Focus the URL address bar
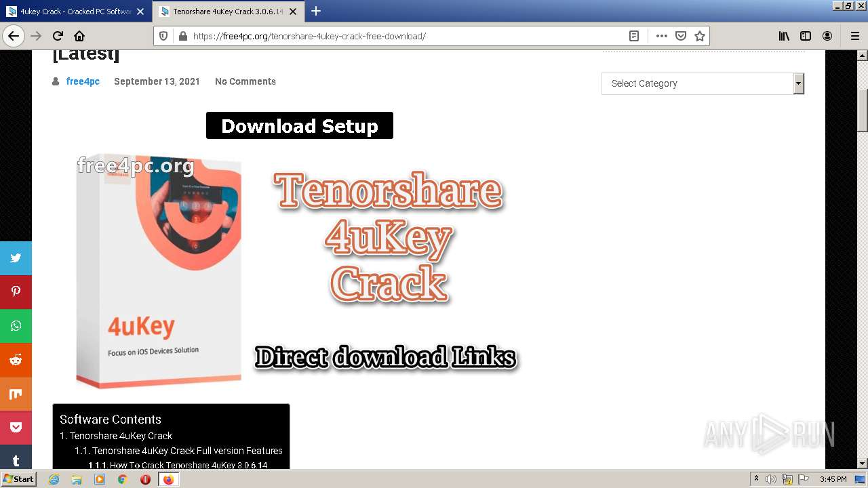 (x=407, y=36)
